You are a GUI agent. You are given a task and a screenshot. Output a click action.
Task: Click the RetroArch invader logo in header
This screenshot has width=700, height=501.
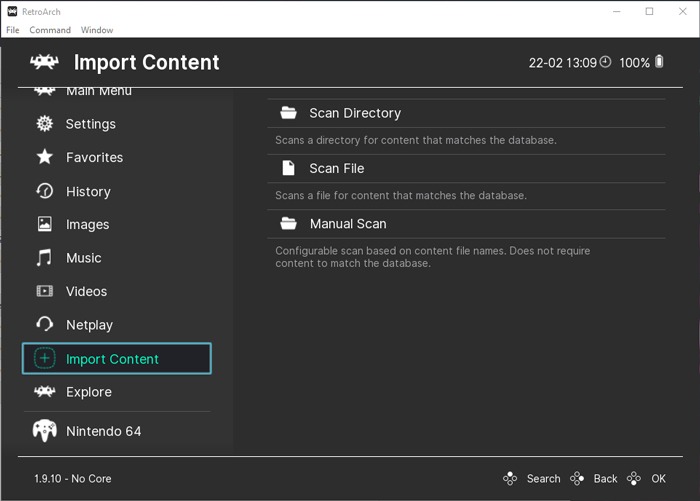tap(44, 62)
